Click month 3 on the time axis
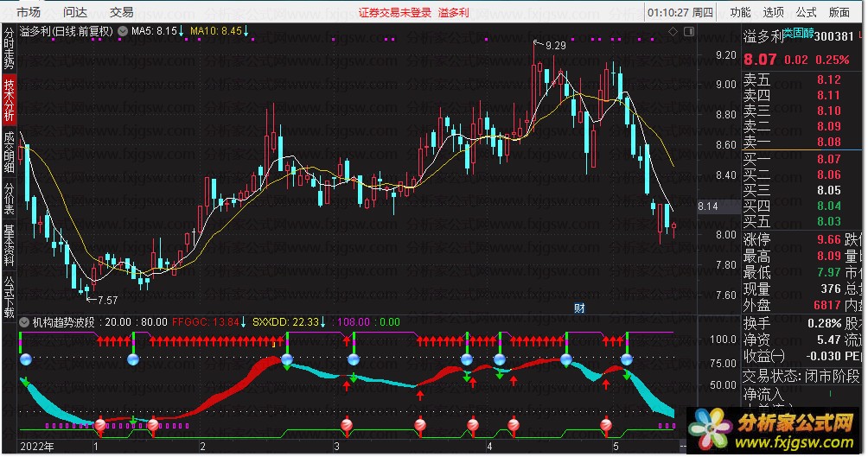 coord(336,447)
